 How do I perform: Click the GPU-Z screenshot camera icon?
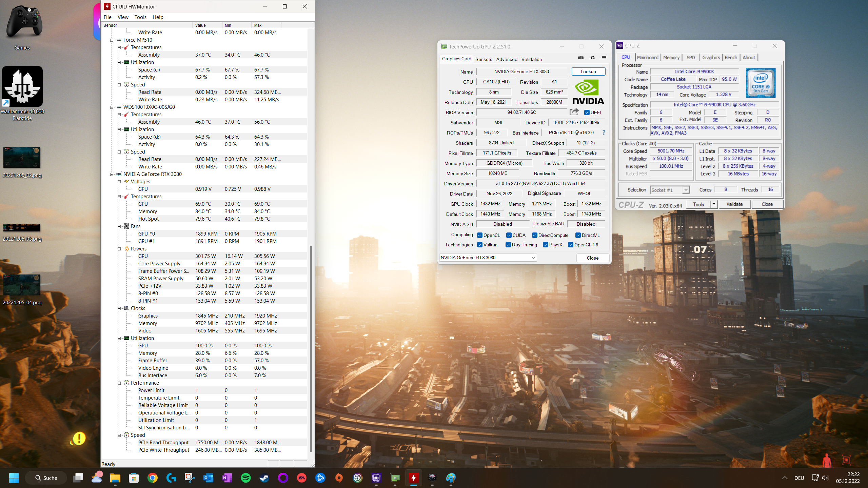pyautogui.click(x=581, y=58)
